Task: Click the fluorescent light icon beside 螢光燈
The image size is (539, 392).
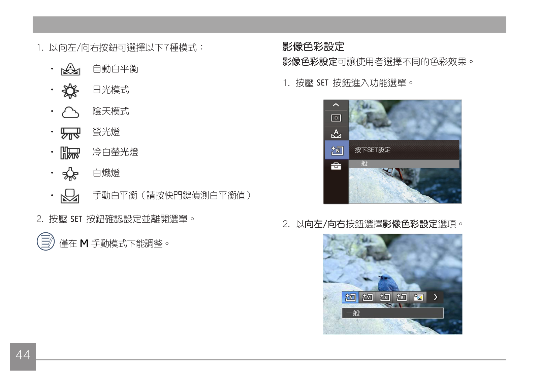Action: [x=70, y=133]
